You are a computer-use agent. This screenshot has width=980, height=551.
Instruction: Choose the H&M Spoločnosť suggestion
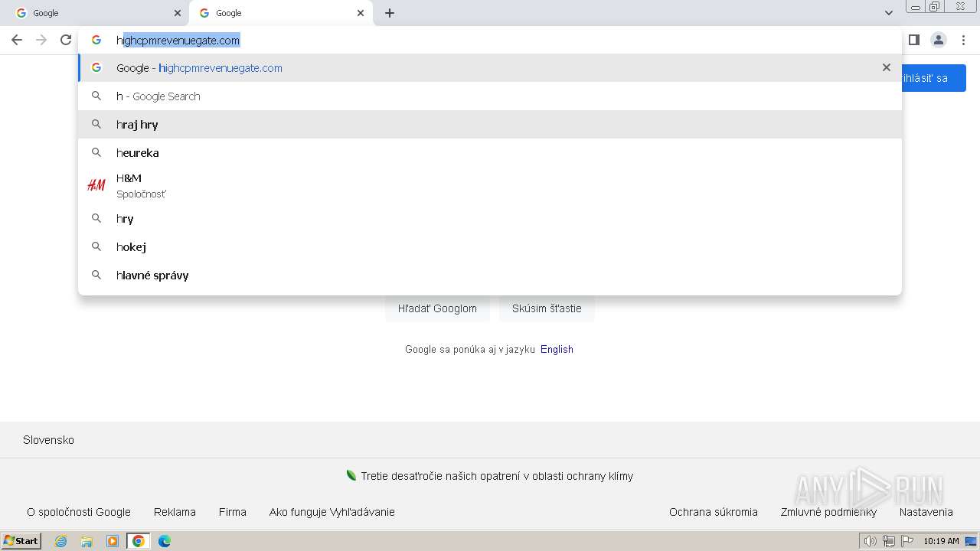tap(490, 186)
